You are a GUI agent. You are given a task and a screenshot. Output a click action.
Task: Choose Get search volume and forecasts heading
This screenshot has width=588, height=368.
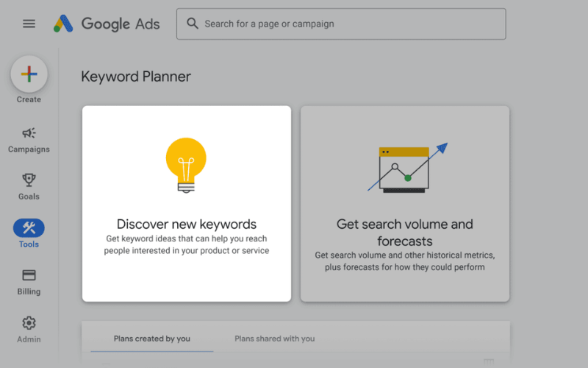[405, 233]
